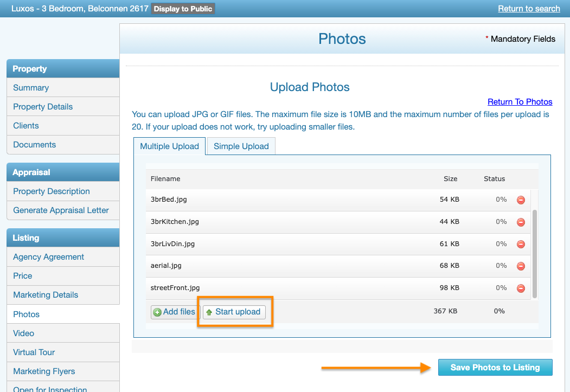This screenshot has height=392, width=570.
Task: Navigate to Generate Appraisal Letter
Action: tap(61, 210)
